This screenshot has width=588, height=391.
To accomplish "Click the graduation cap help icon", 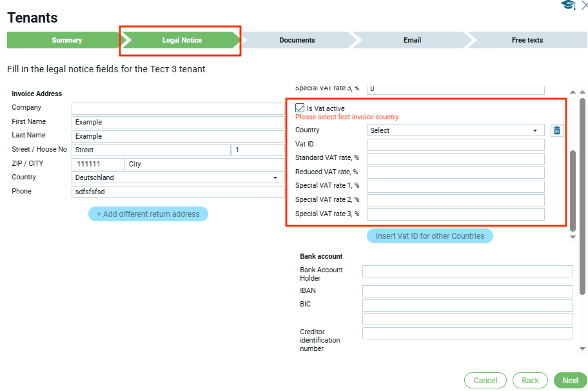I will point(568,5).
